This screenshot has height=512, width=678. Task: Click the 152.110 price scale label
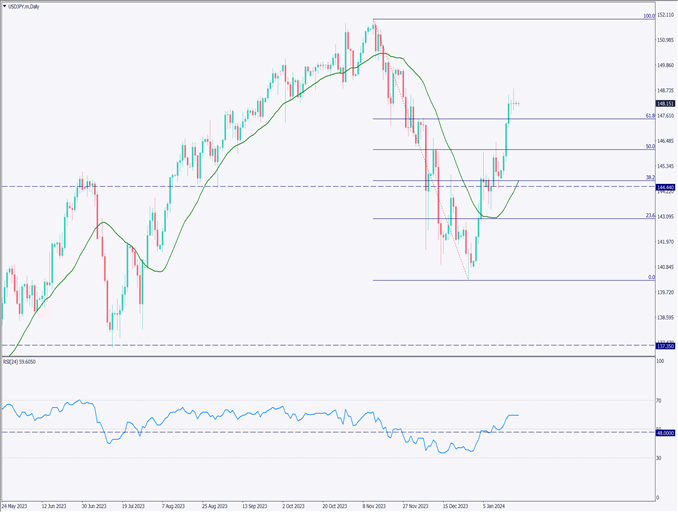point(666,15)
